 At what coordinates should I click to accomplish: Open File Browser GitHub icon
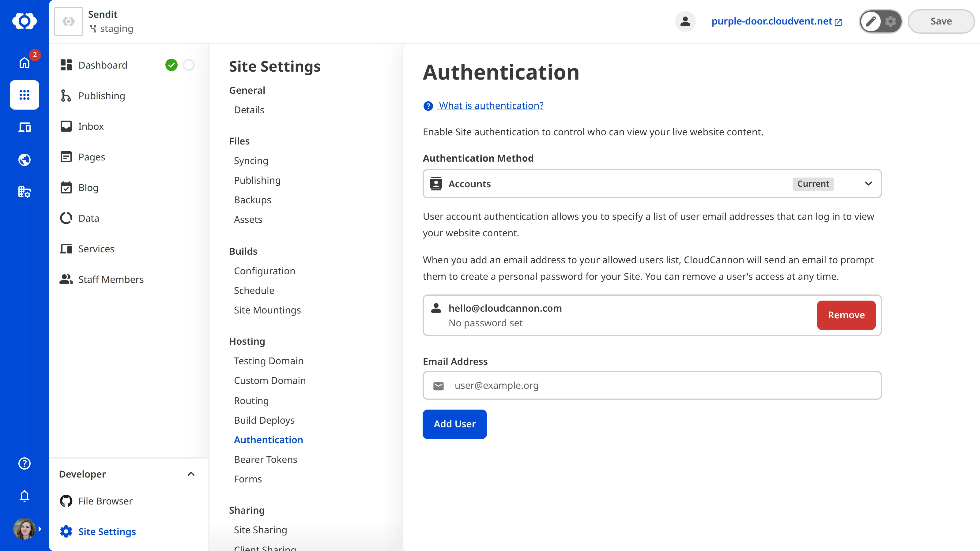(66, 501)
